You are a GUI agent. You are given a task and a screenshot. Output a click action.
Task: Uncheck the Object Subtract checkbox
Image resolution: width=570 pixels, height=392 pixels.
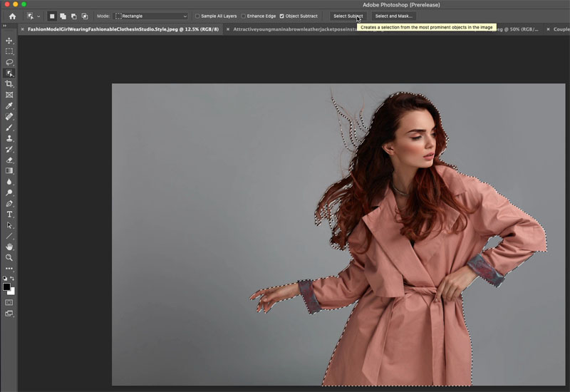[x=281, y=16]
